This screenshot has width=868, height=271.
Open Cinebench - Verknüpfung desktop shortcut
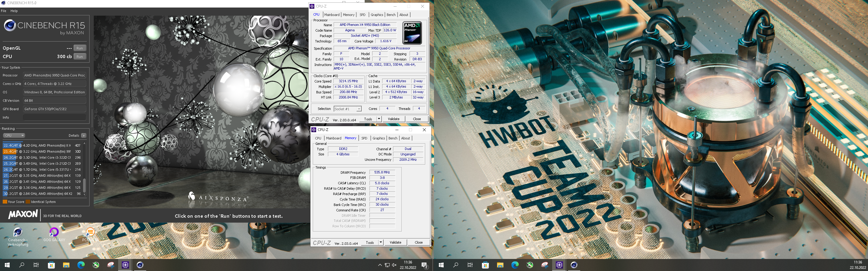tap(18, 237)
